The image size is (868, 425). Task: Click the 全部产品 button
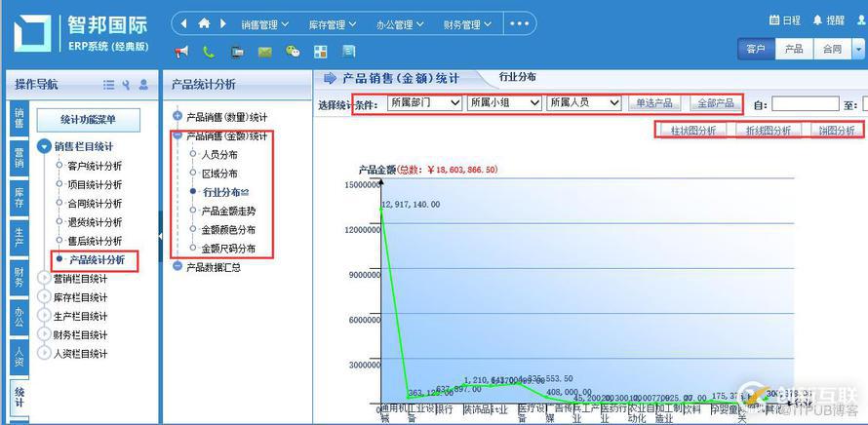point(715,103)
